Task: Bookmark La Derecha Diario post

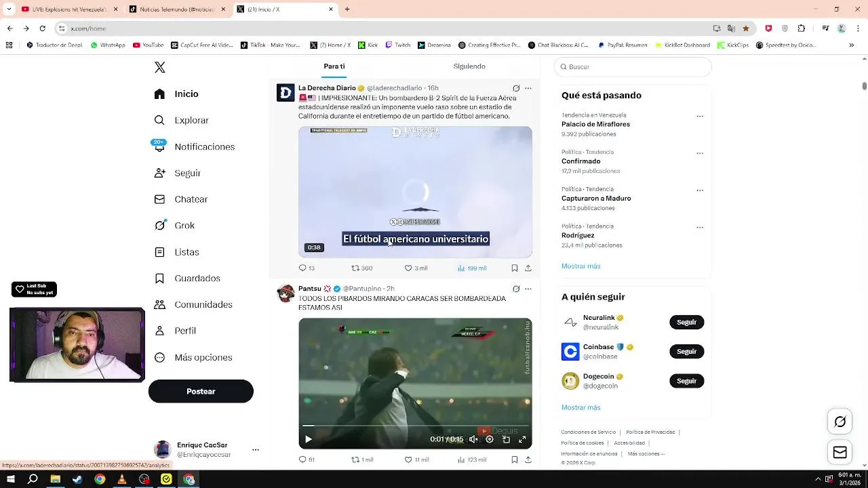Action: click(515, 268)
